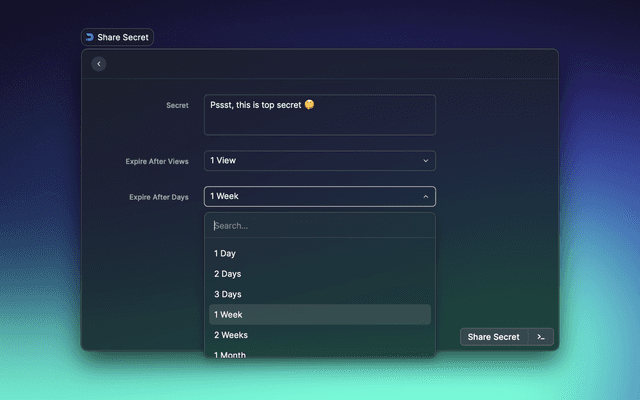Collapse the Expire After Days list via its up chevron

click(425, 197)
